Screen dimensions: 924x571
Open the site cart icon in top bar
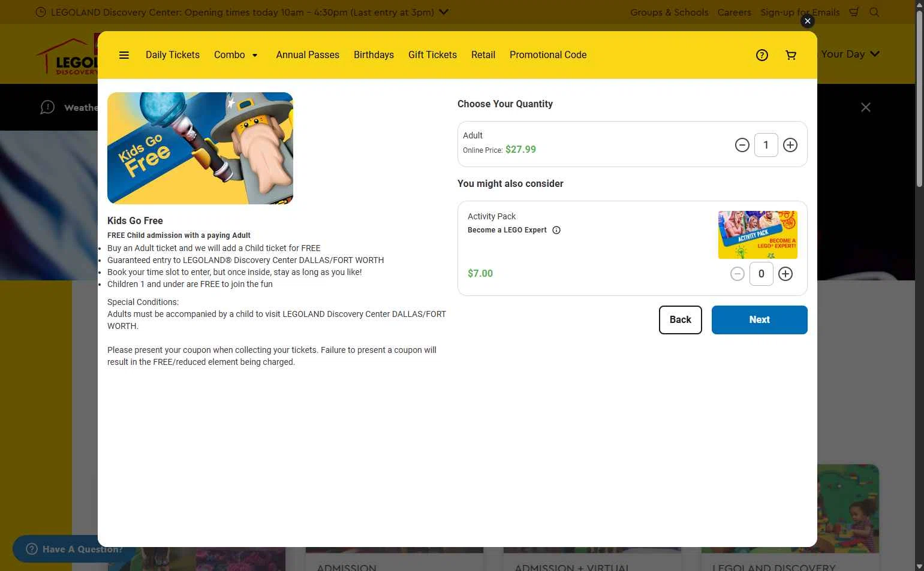854,12
